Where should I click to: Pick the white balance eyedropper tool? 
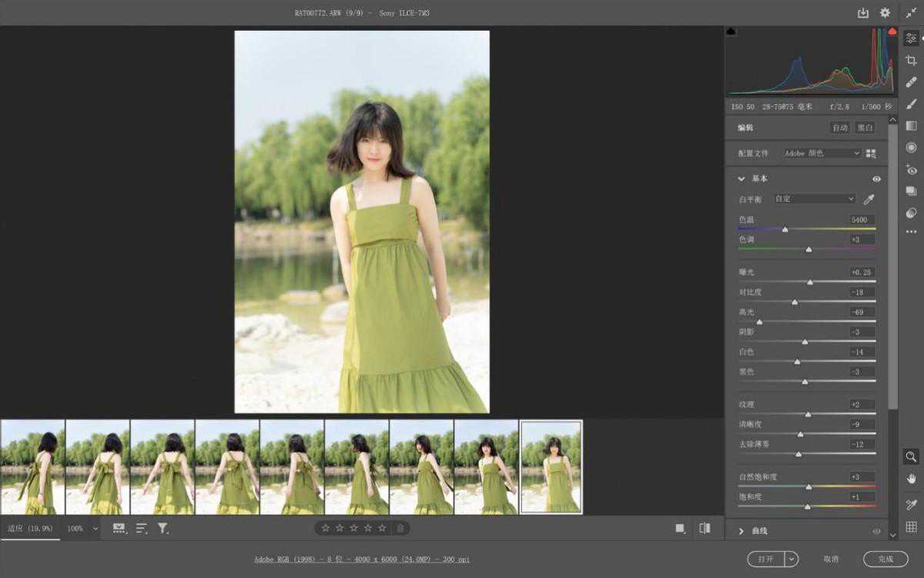click(x=869, y=199)
